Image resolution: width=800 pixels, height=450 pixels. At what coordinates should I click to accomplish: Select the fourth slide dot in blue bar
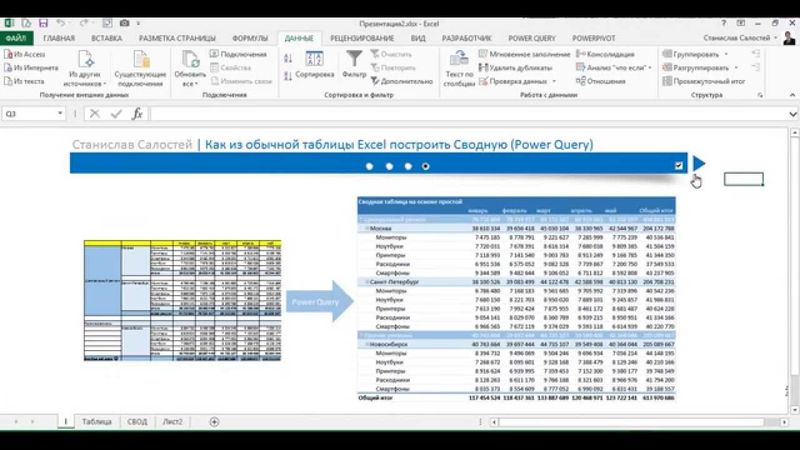426,166
